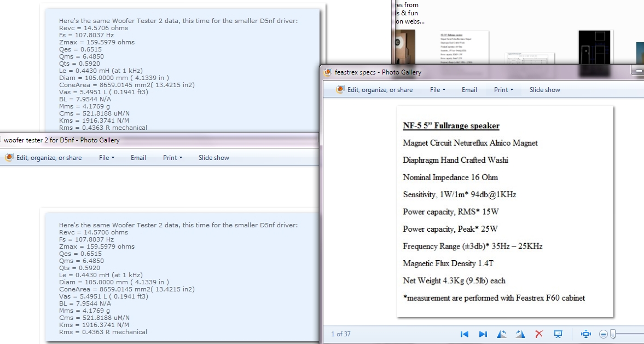Screen dimensions: 644x344
Task: Click Edit, organize, or share in feastrex specs
Action: click(375, 90)
